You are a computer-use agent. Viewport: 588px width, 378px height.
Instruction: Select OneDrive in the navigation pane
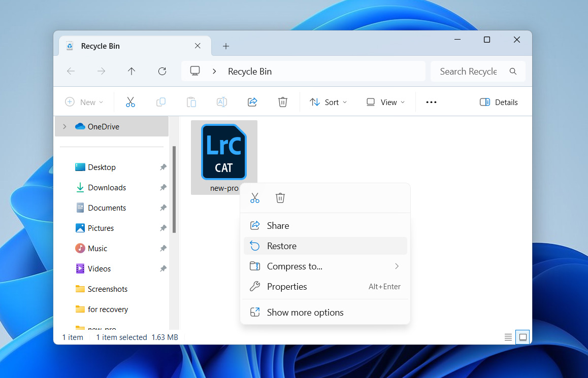pyautogui.click(x=112, y=127)
